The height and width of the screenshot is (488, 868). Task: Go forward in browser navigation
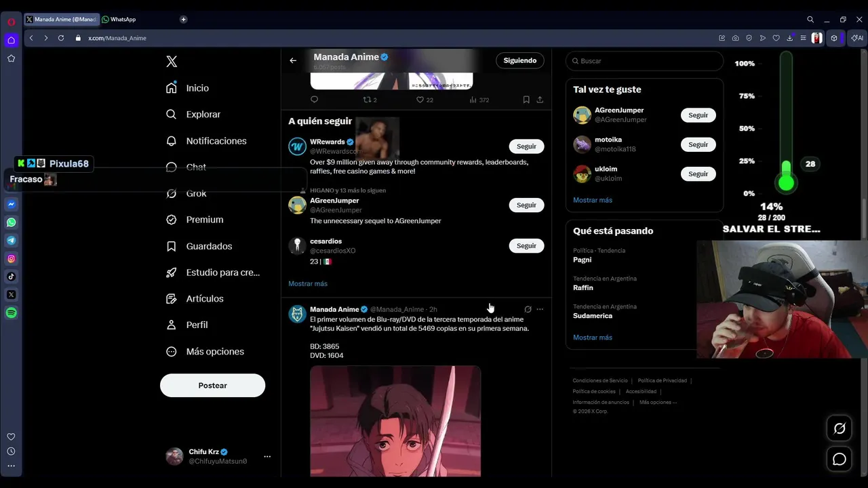[45, 38]
